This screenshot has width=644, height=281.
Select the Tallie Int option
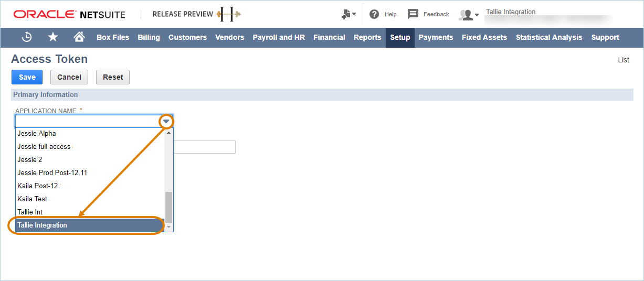tap(90, 212)
